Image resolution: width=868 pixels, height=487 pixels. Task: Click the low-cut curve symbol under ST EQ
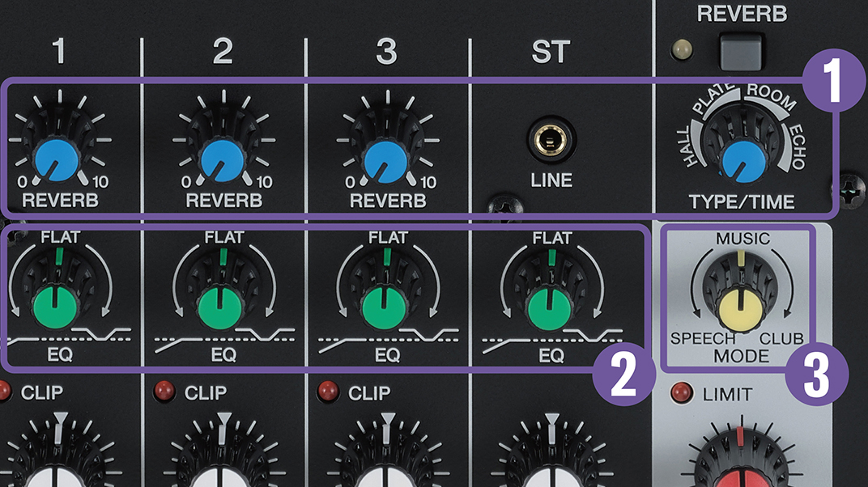click(x=507, y=345)
